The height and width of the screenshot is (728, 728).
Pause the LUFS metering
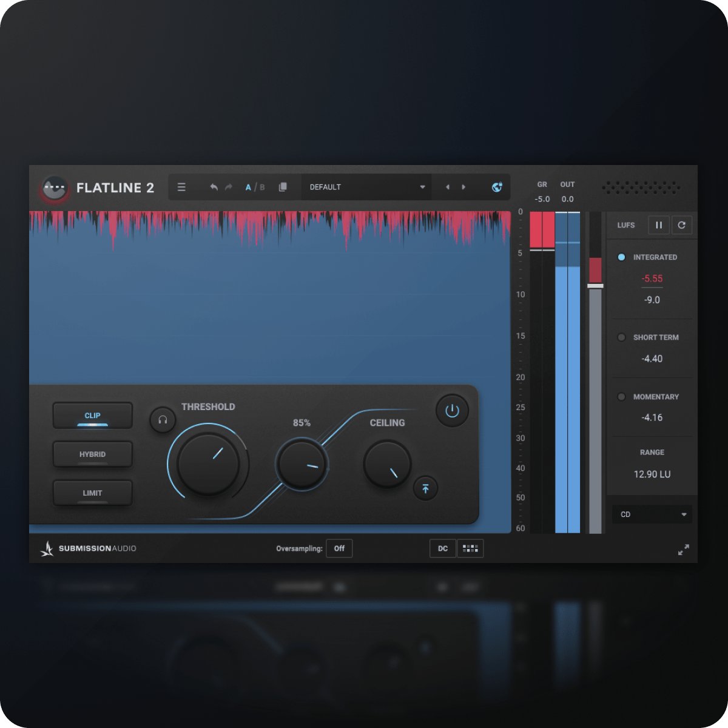(659, 225)
